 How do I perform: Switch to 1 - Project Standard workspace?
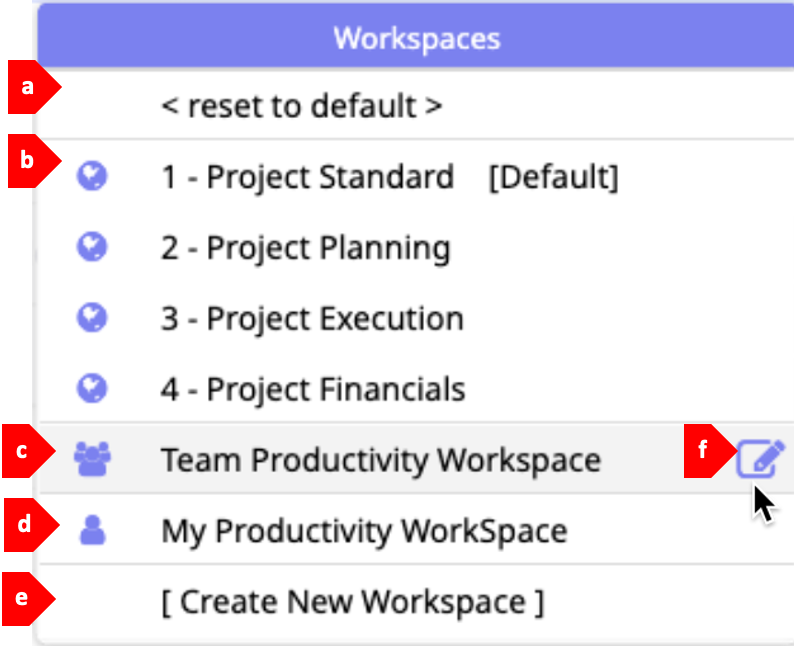click(x=307, y=177)
